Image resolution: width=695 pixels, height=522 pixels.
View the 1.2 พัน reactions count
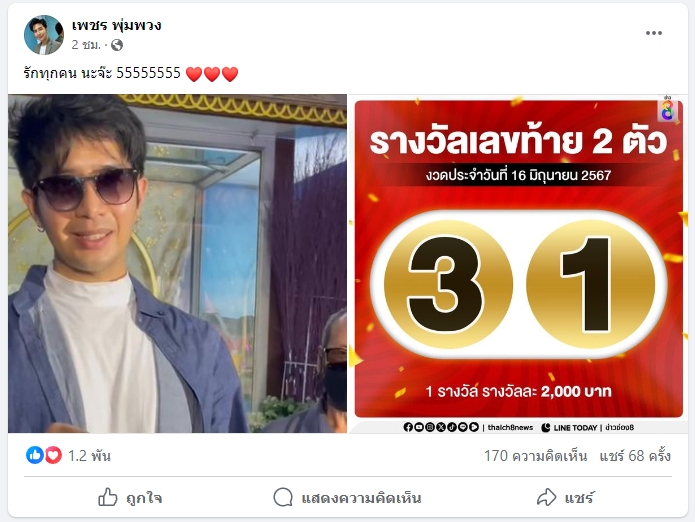(89, 456)
